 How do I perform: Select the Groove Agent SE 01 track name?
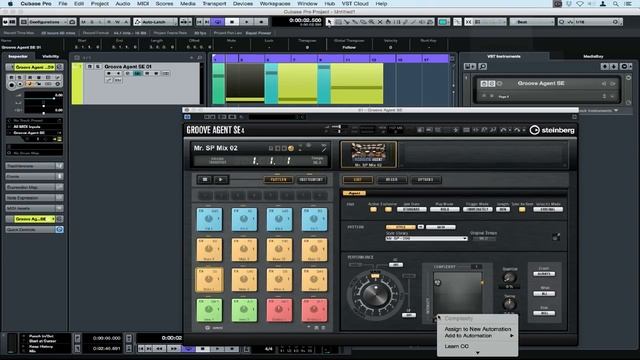pyautogui.click(x=128, y=67)
